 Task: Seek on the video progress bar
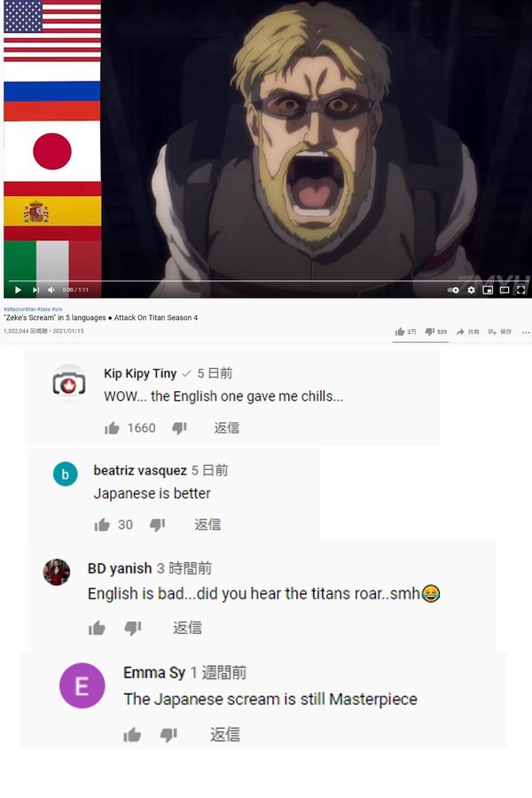coord(265,280)
